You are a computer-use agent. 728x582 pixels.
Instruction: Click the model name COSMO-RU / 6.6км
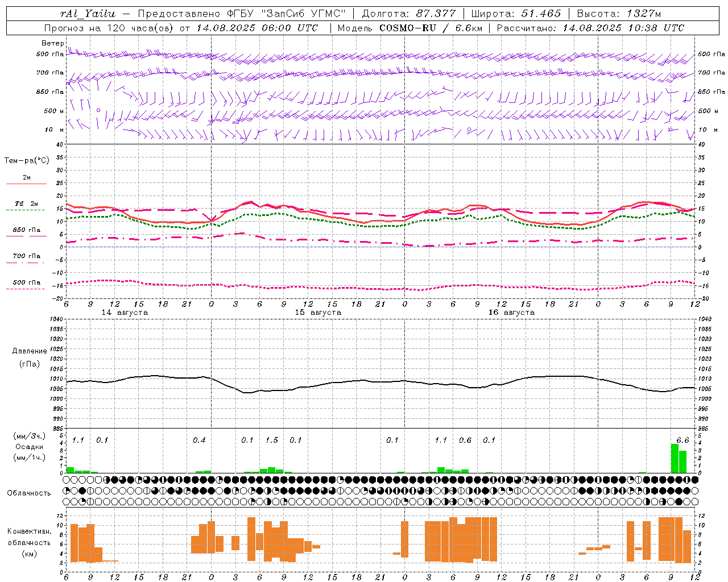(x=431, y=28)
